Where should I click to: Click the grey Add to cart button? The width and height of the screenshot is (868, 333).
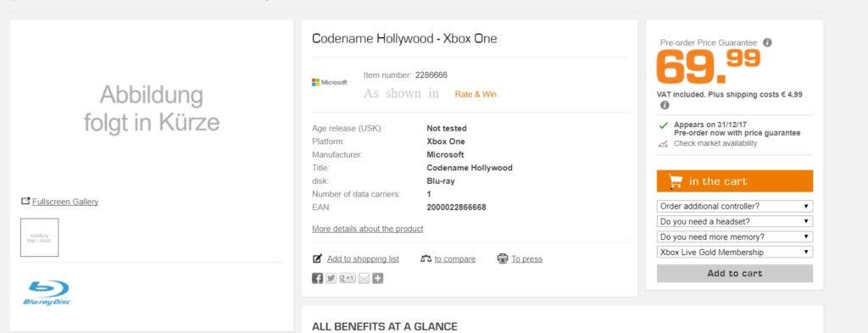click(x=735, y=273)
